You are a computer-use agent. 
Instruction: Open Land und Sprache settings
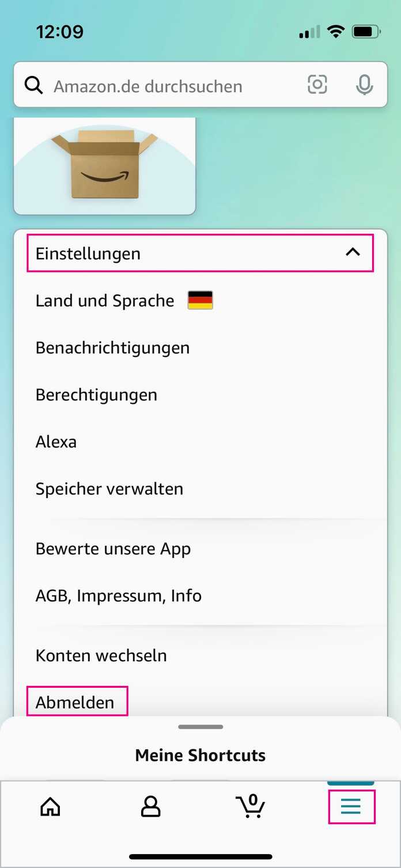coord(105,301)
